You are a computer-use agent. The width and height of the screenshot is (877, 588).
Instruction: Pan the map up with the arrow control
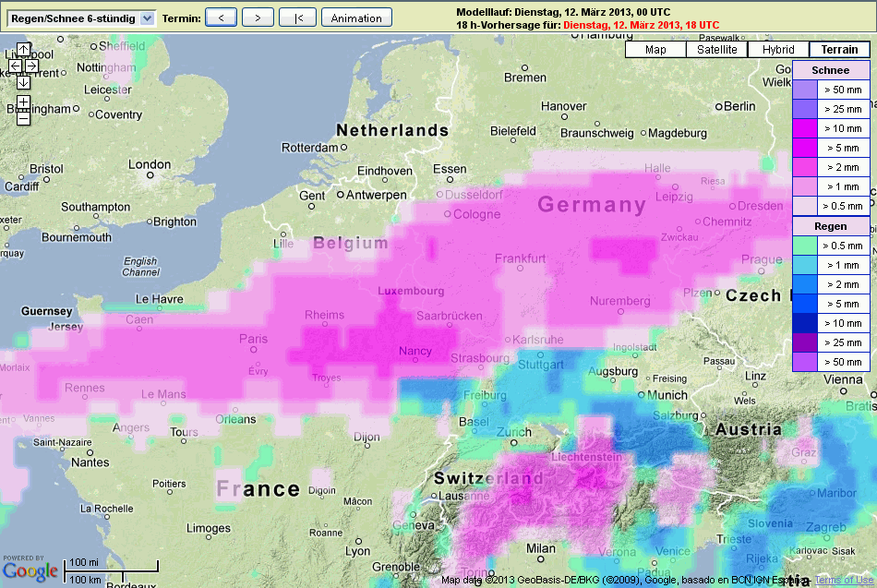point(23,49)
